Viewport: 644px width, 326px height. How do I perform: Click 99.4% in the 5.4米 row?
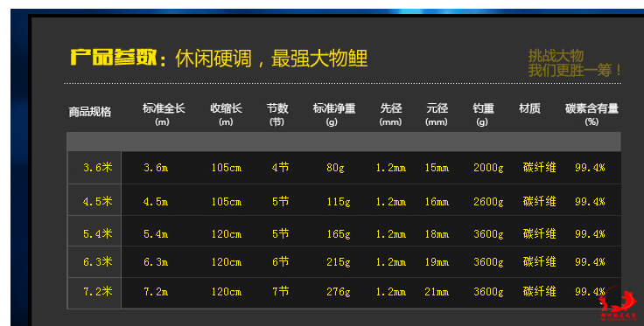click(x=590, y=234)
